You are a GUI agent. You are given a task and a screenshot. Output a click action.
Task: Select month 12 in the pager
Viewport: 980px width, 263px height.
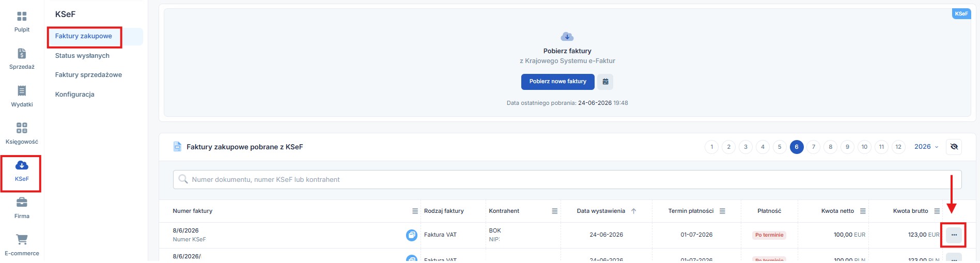(x=898, y=147)
